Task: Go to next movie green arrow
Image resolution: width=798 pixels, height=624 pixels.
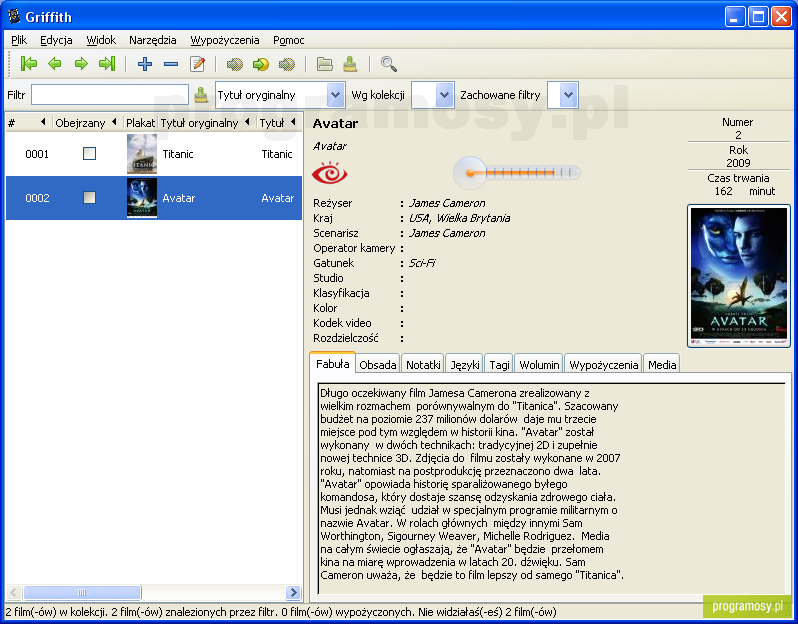Action: coord(81,64)
